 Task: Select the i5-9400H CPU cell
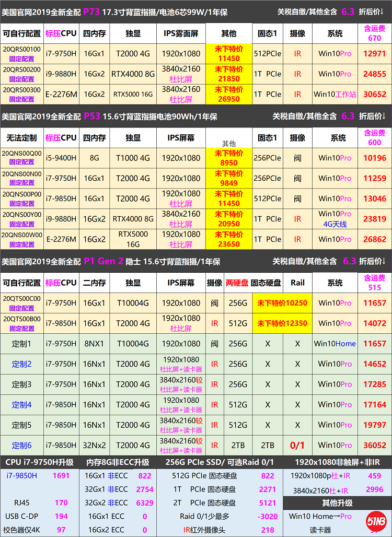[x=61, y=158]
